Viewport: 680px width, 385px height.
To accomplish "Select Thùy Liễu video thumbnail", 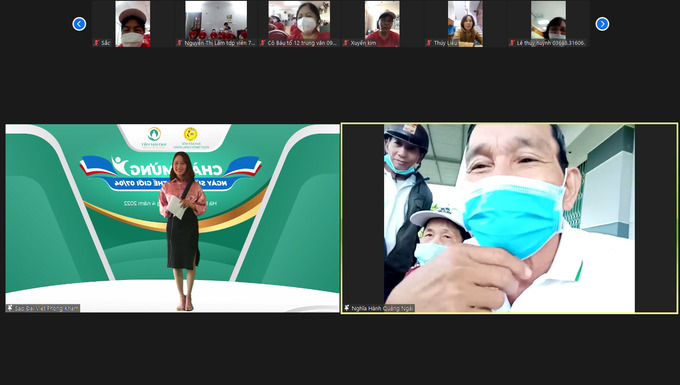I will (465, 24).
